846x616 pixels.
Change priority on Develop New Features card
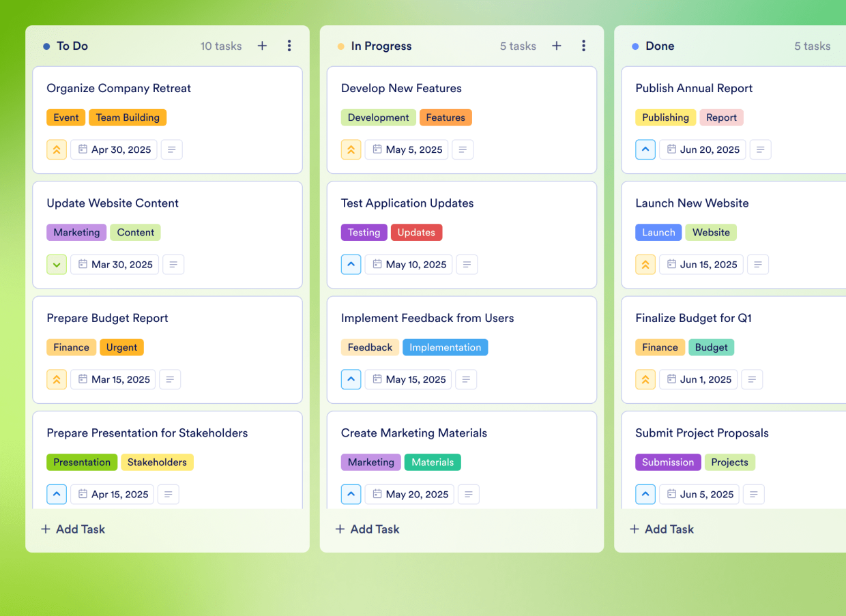[x=351, y=149]
